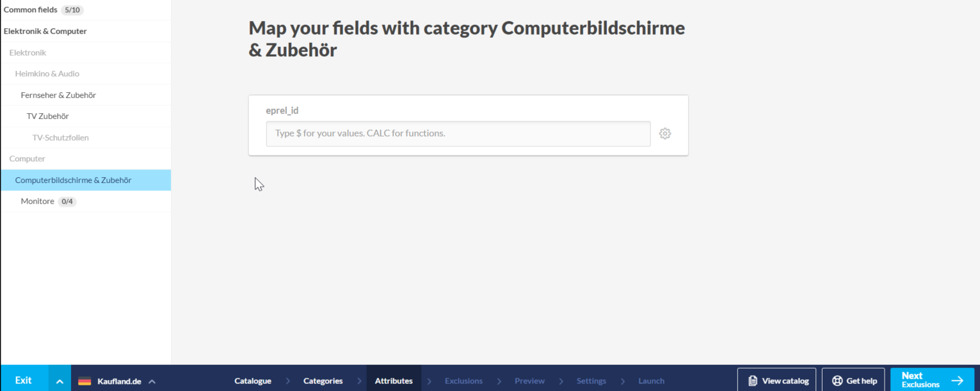Open the Settings step
The width and height of the screenshot is (980, 391).
pyautogui.click(x=591, y=381)
